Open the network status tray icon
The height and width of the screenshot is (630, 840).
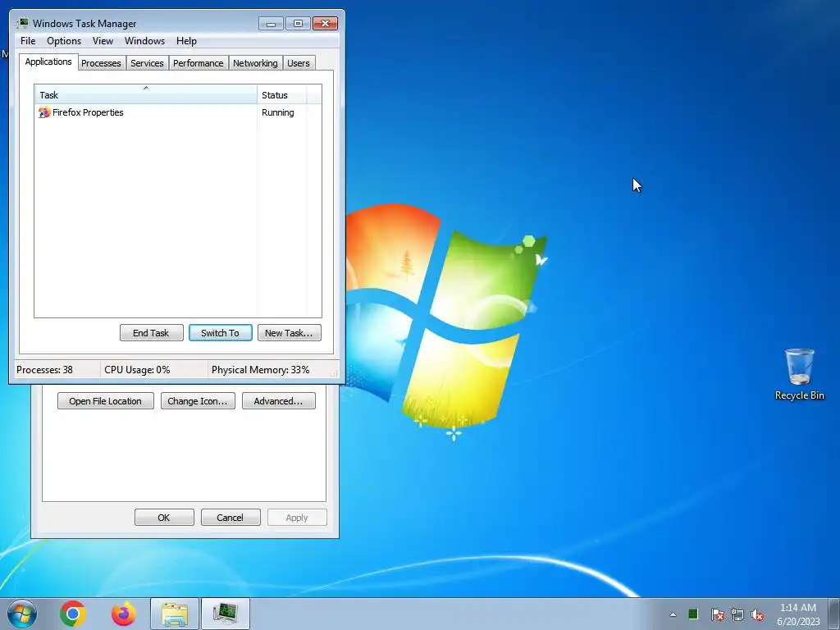point(737,614)
